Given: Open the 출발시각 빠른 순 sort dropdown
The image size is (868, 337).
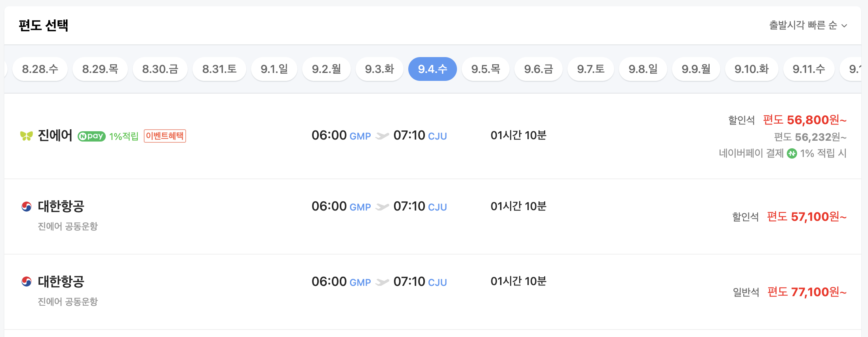Looking at the screenshot, I should 808,25.
